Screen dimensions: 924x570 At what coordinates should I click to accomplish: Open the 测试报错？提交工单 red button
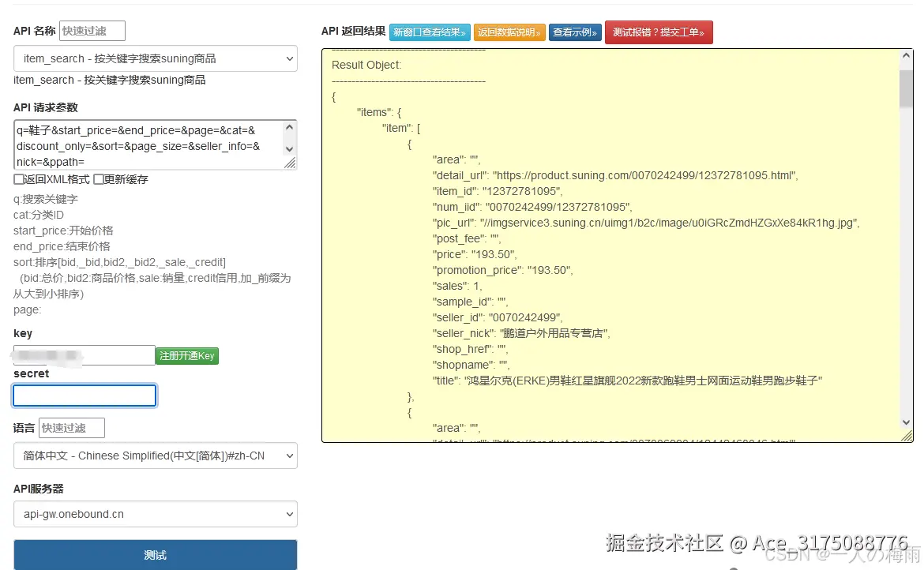[659, 32]
